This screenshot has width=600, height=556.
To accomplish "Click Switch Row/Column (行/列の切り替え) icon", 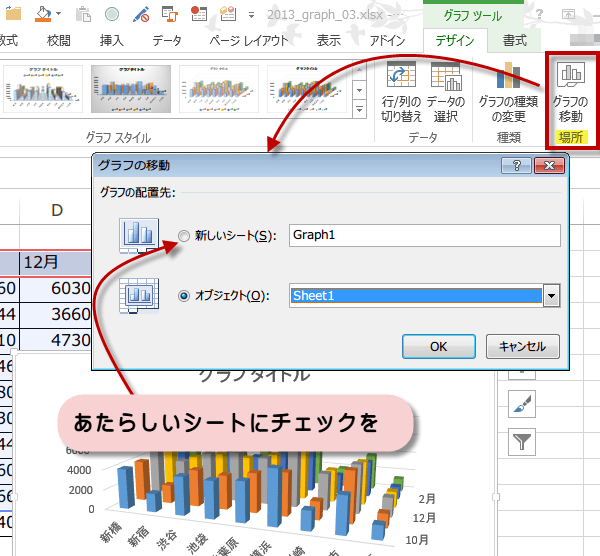I will tap(402, 76).
